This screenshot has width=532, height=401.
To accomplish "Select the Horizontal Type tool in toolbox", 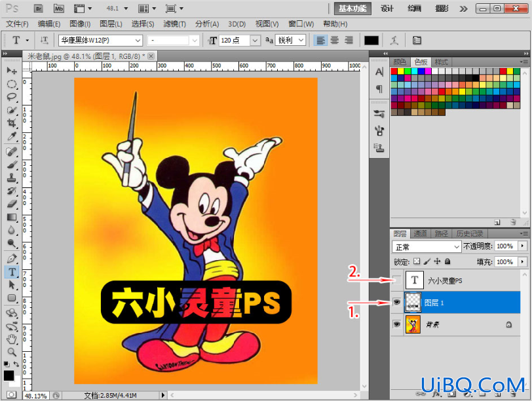I will click(x=12, y=272).
